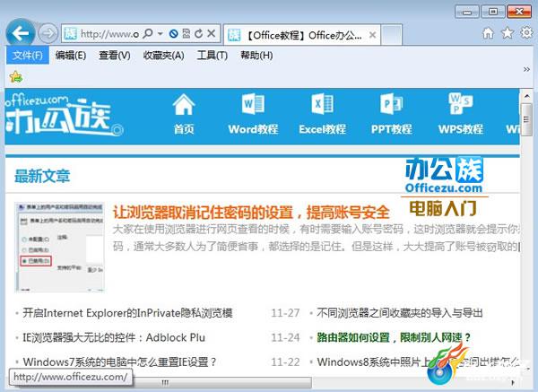
Task: Click the PPT教程 icon
Action: (x=392, y=104)
